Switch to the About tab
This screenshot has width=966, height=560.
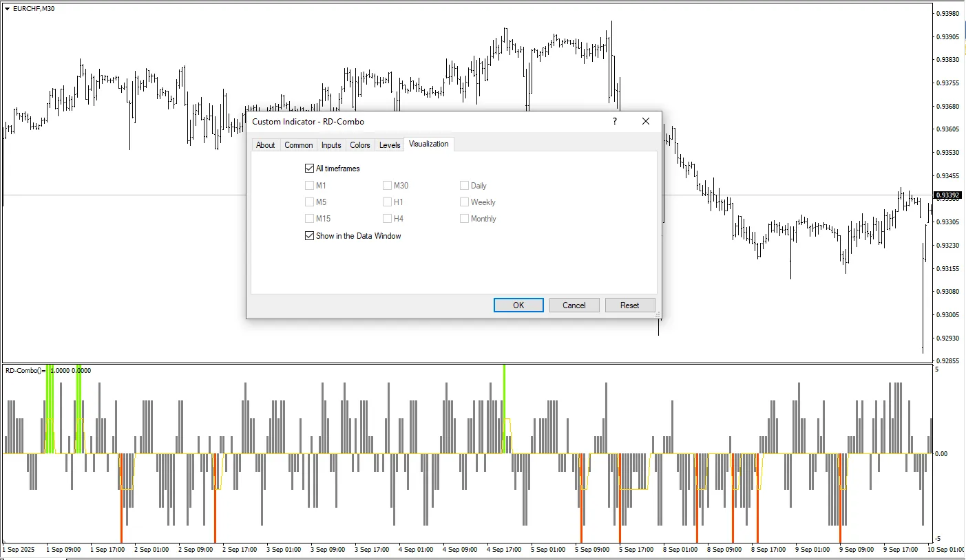pyautogui.click(x=265, y=145)
